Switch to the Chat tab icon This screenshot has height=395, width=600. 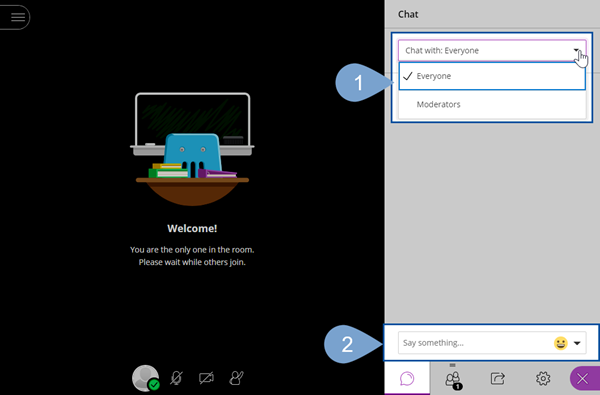[x=407, y=378]
